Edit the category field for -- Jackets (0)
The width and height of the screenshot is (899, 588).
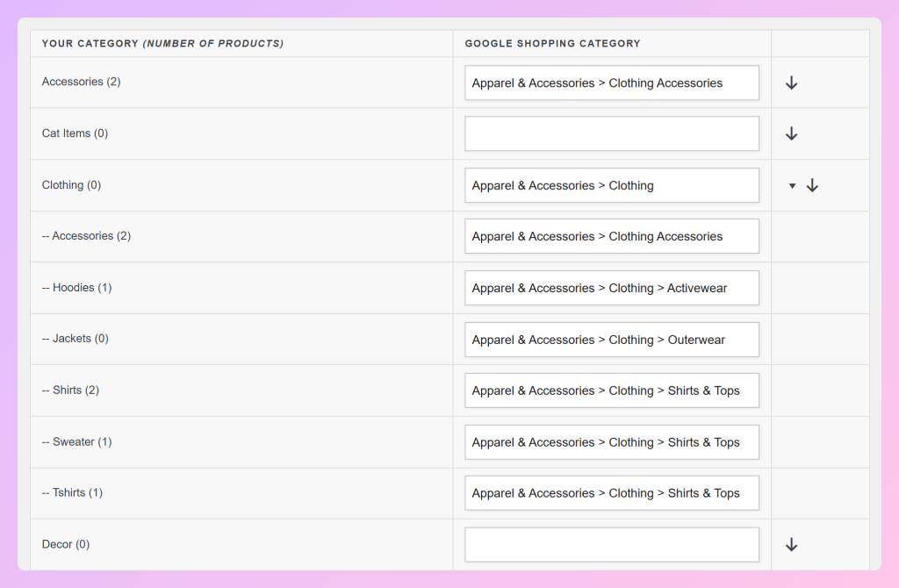612,340
